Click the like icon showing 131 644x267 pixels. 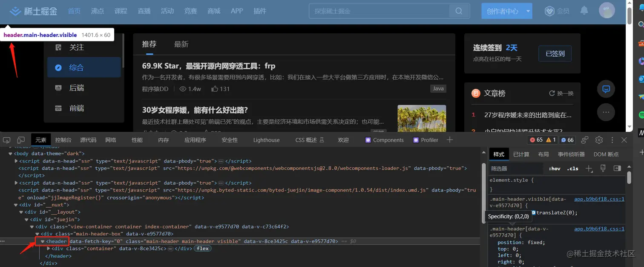(x=215, y=89)
